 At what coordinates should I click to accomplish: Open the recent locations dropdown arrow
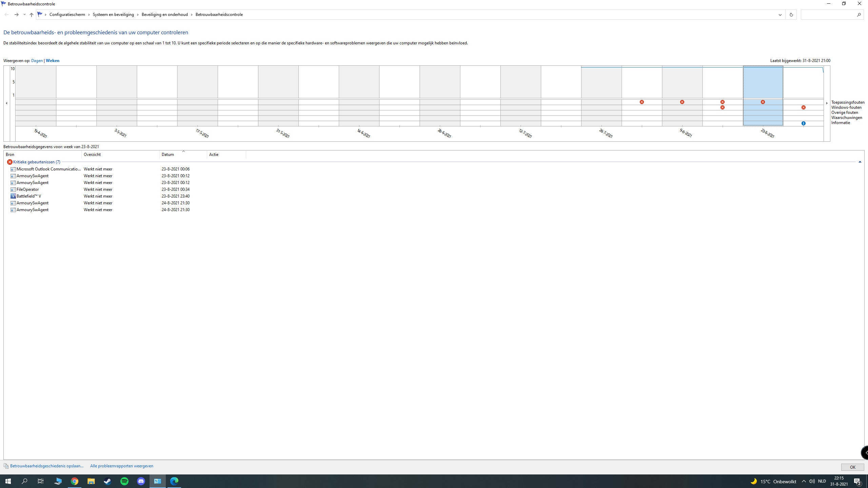[x=24, y=15]
